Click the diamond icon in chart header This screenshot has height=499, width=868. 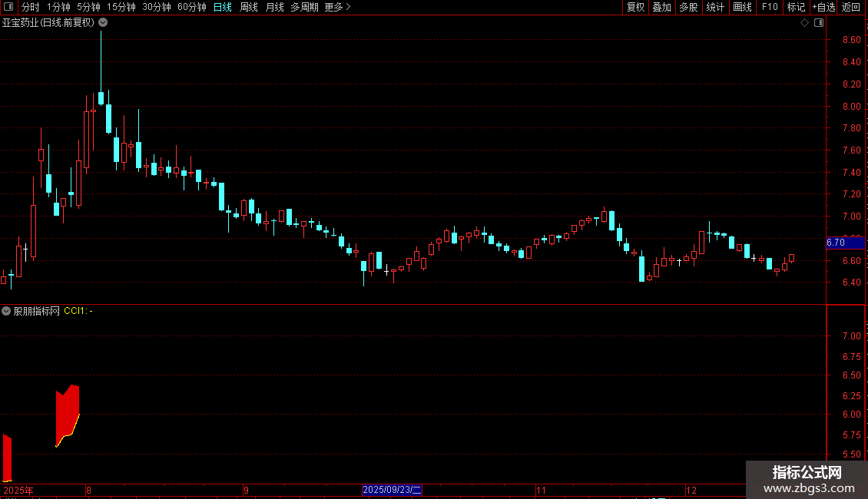(x=805, y=23)
